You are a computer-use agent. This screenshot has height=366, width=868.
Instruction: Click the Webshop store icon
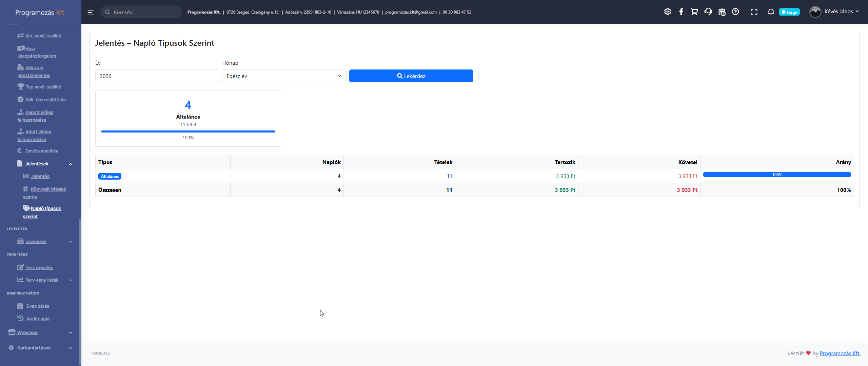[12, 332]
